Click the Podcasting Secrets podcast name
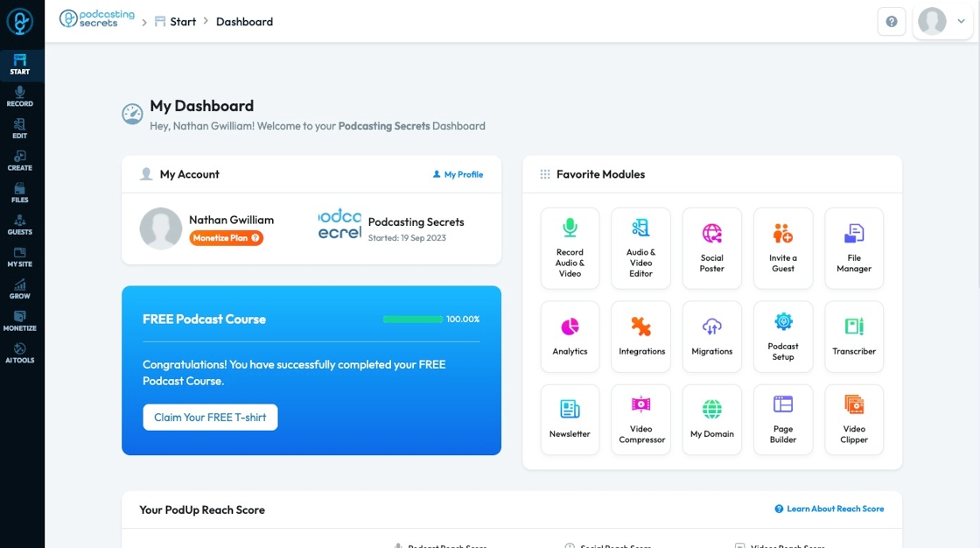This screenshot has width=980, height=548. [x=416, y=222]
